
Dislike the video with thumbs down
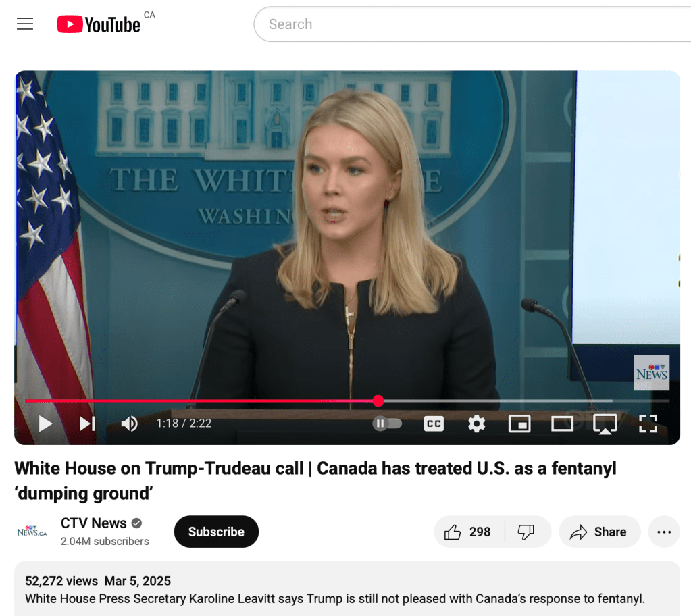(526, 532)
